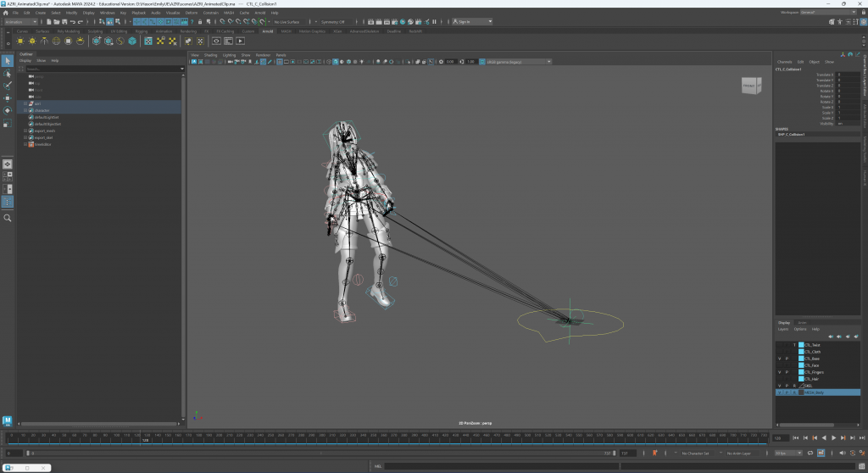Select the Move tool in the toolbox

coord(8,97)
